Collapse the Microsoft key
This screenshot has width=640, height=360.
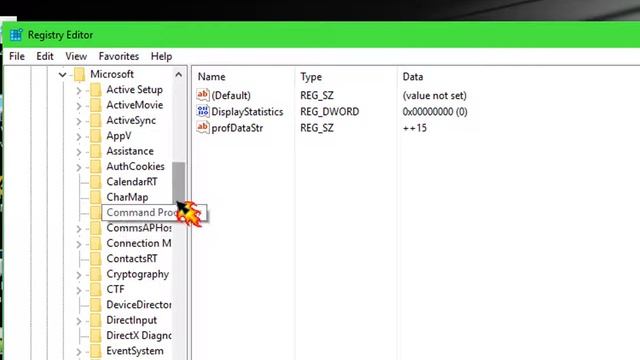click(62, 75)
